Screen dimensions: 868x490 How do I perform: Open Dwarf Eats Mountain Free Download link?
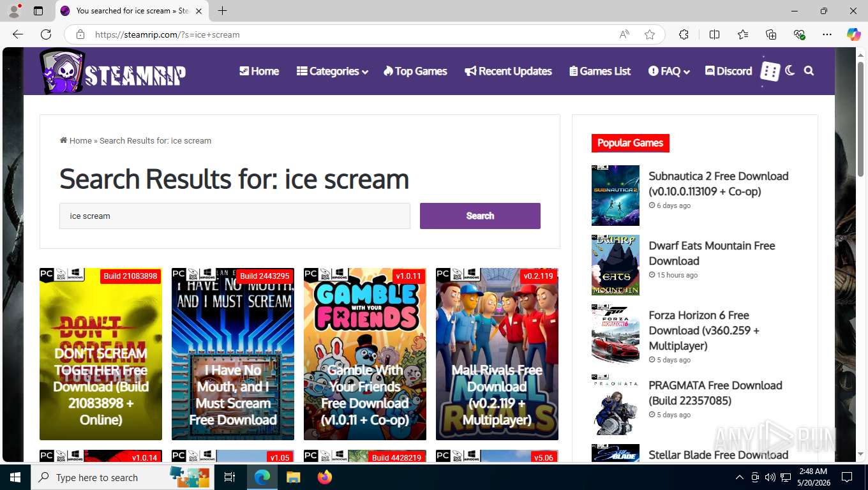[x=712, y=253]
